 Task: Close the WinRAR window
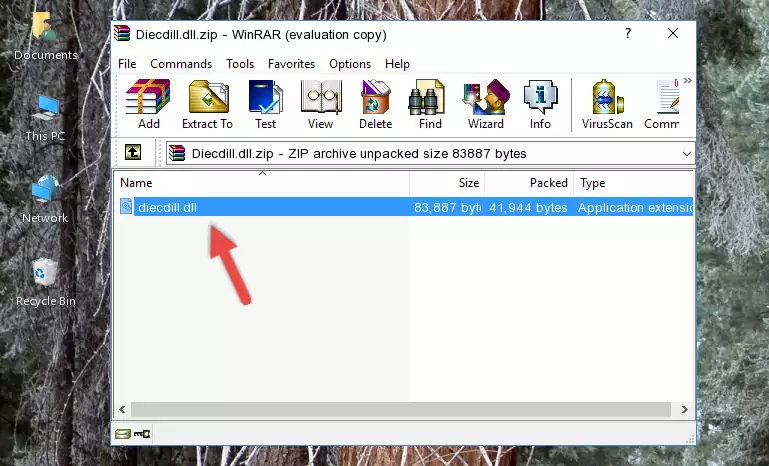(673, 33)
